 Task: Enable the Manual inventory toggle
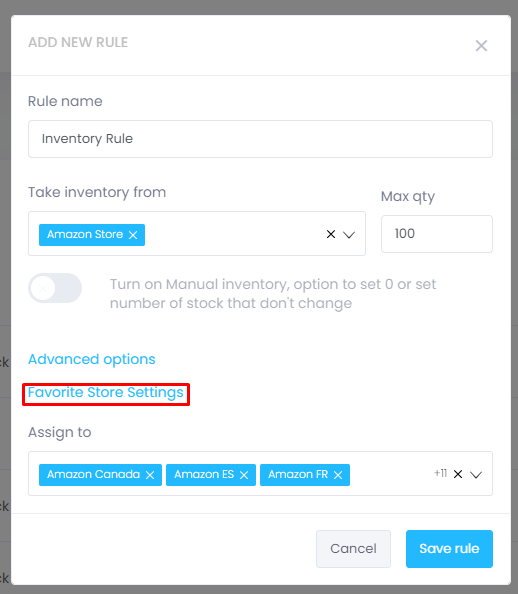(x=55, y=288)
